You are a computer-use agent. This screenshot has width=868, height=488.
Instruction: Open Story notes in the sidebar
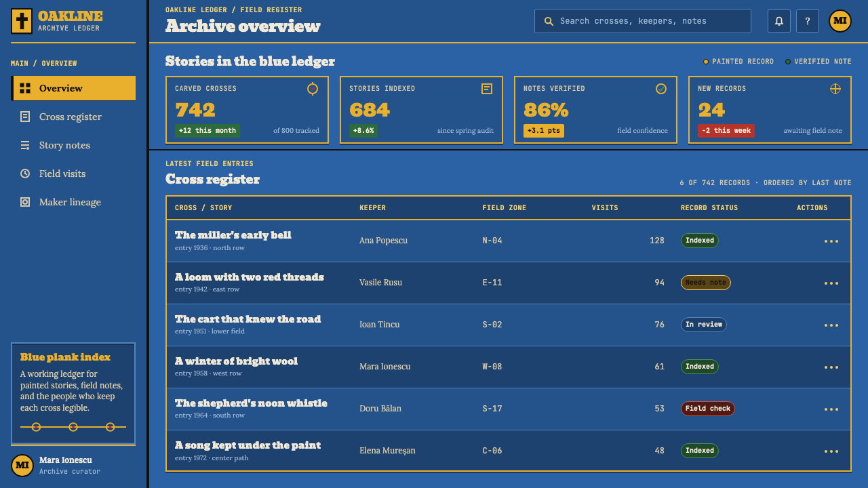coord(73,145)
